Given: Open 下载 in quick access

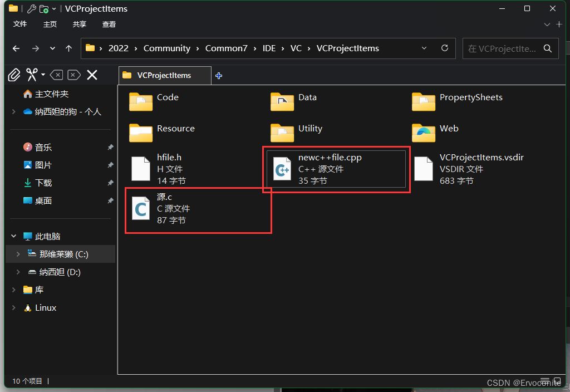Looking at the screenshot, I should tap(43, 183).
